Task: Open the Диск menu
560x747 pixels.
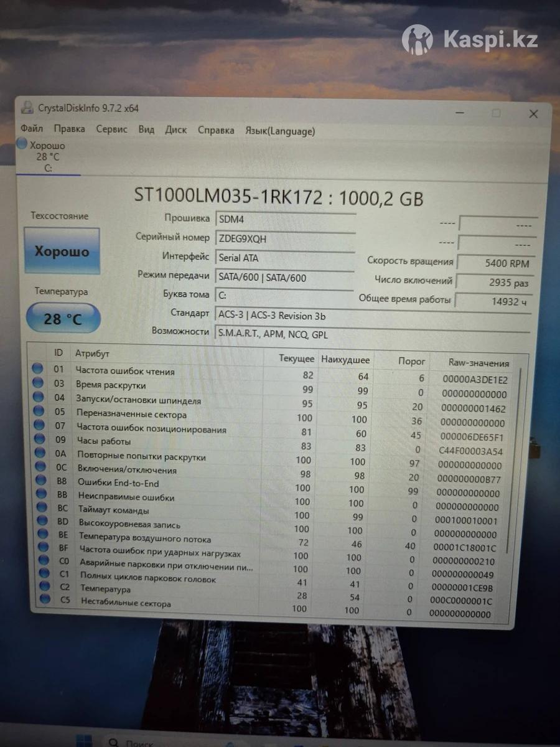Action: (x=175, y=130)
